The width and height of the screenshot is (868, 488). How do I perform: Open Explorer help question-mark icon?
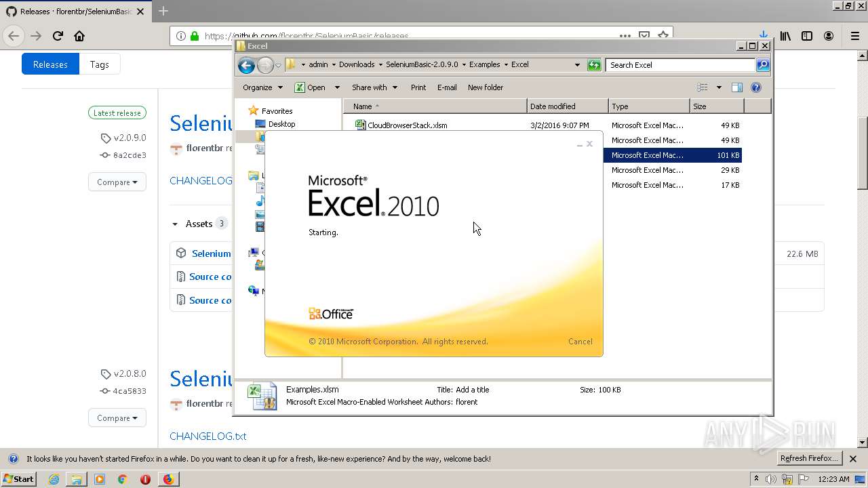(x=756, y=87)
